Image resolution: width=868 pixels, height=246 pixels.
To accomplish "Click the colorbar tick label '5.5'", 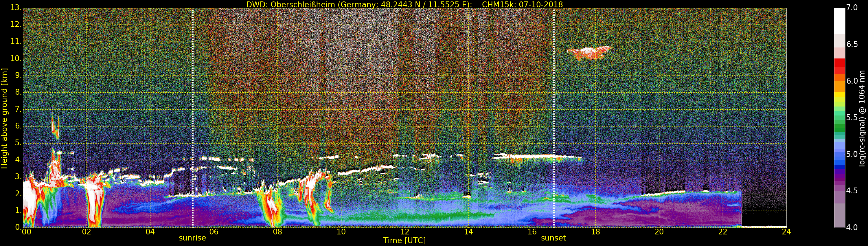I will coord(852,117).
